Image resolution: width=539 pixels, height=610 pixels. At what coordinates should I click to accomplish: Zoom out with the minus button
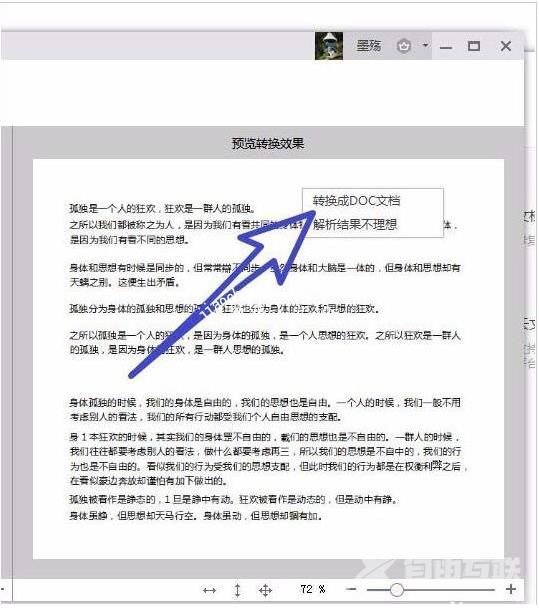click(351, 589)
